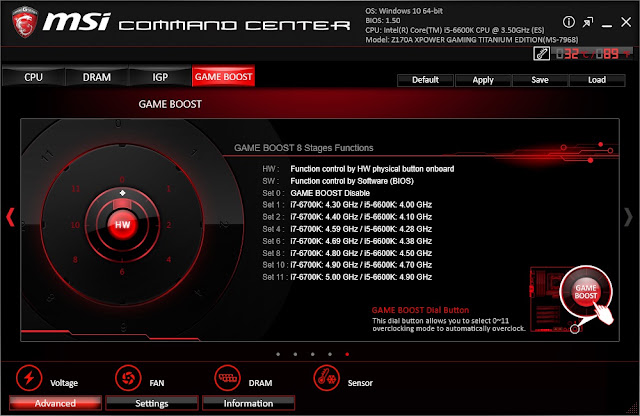
Task: Open the DRAM timing icon at bottom
Action: coord(227,378)
